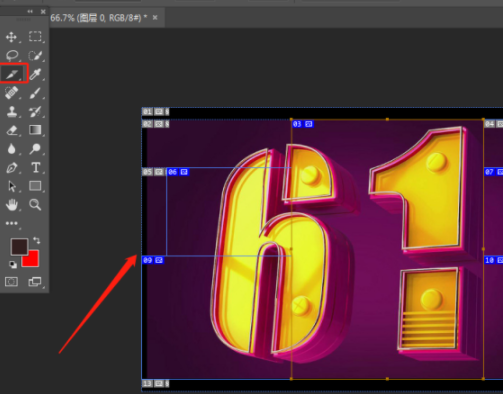The width and height of the screenshot is (503, 394).
Task: Select the Brush tool
Action: click(35, 93)
